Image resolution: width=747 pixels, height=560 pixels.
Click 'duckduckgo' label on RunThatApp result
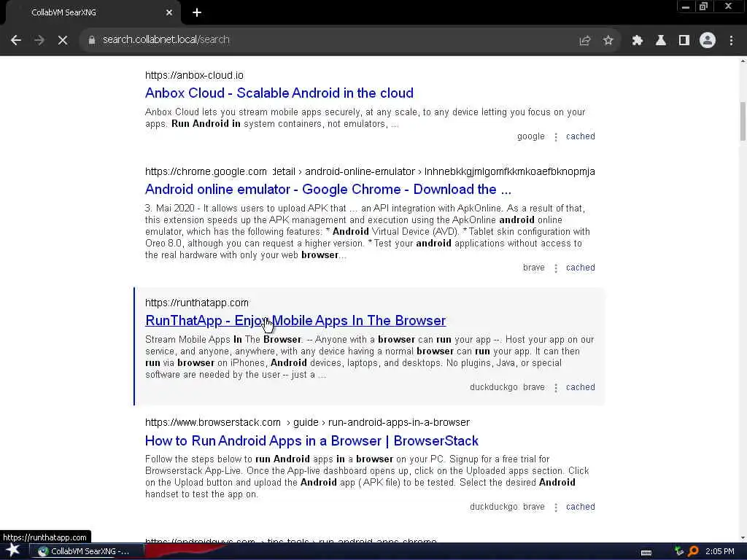[x=494, y=387]
